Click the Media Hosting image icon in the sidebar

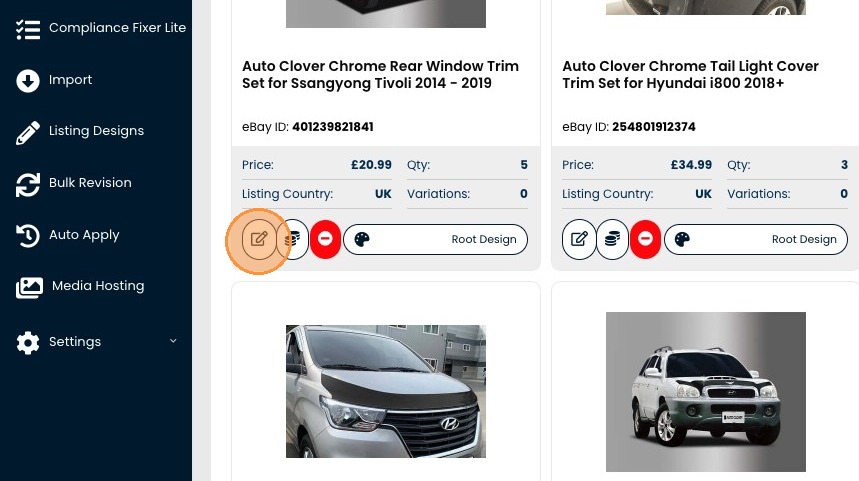click(29, 287)
